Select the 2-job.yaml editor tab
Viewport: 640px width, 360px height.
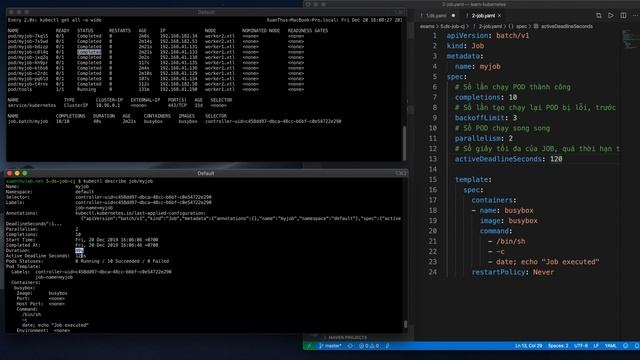tap(483, 16)
